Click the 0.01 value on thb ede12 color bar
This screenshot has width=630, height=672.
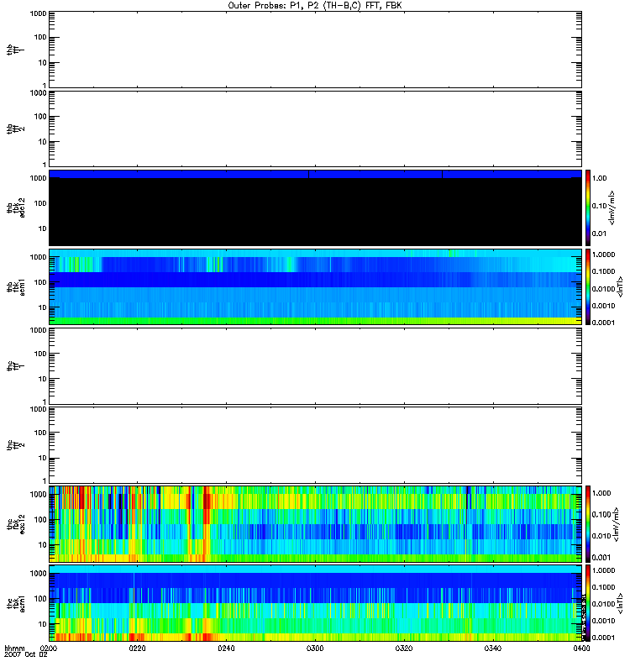[600, 234]
